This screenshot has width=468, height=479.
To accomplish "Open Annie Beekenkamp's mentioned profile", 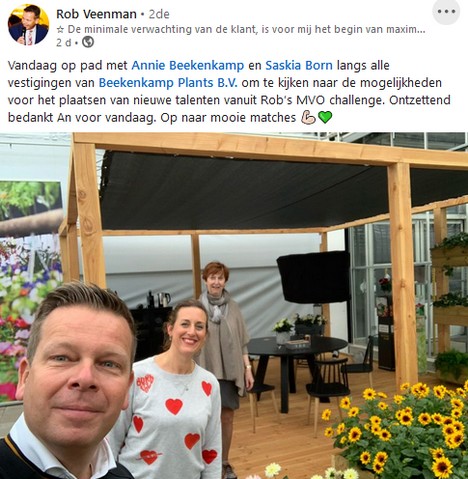I will pyautogui.click(x=188, y=65).
